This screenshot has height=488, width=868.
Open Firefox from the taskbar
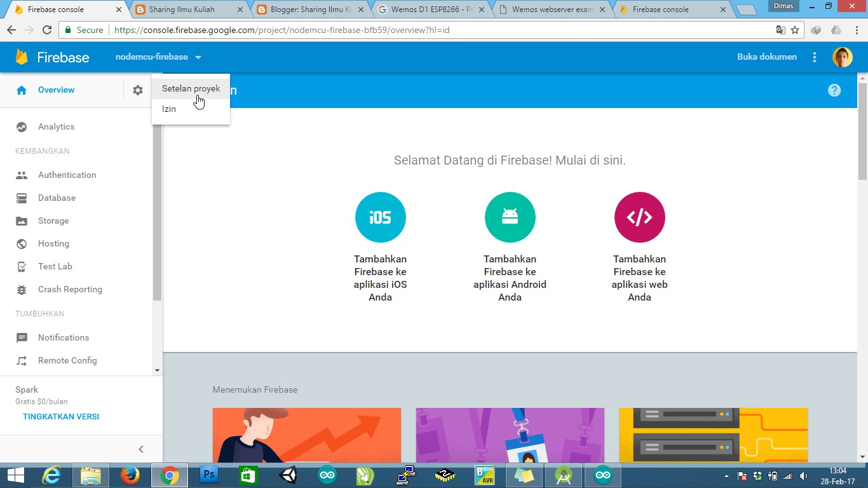pyautogui.click(x=130, y=475)
